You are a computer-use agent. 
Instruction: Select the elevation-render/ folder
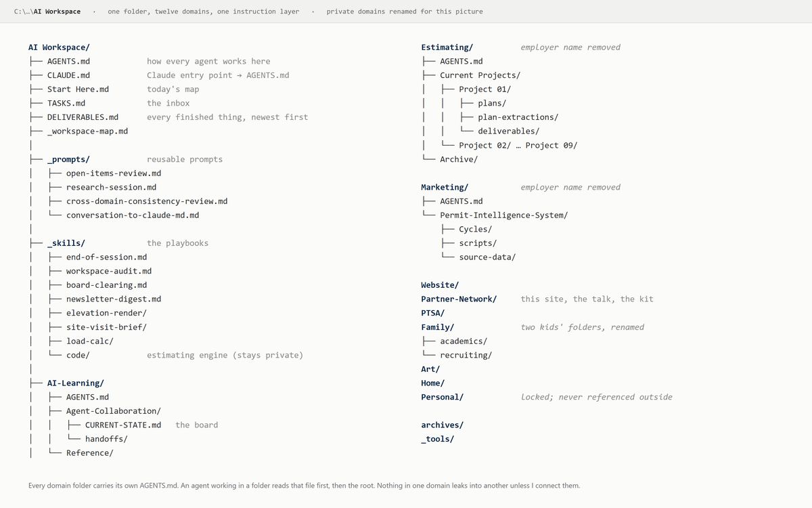point(106,313)
